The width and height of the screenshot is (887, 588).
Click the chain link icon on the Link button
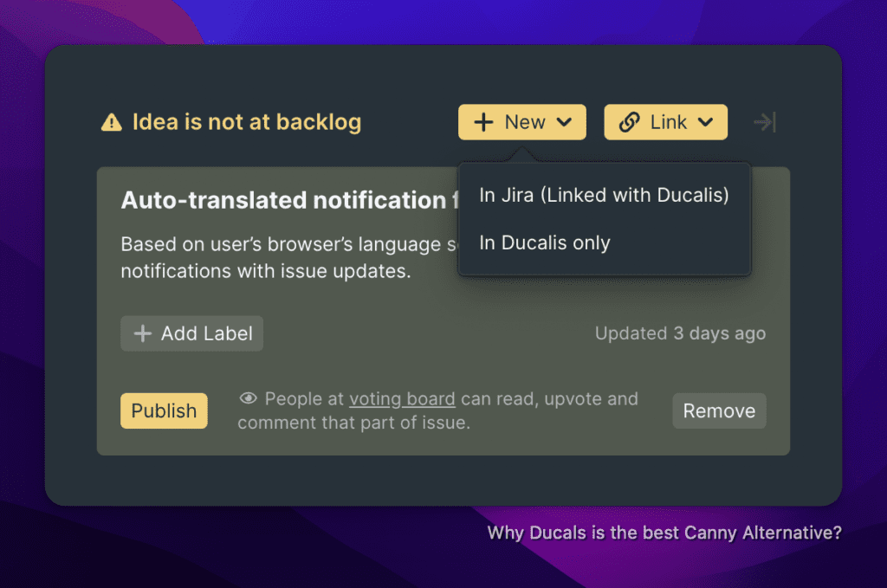631,121
